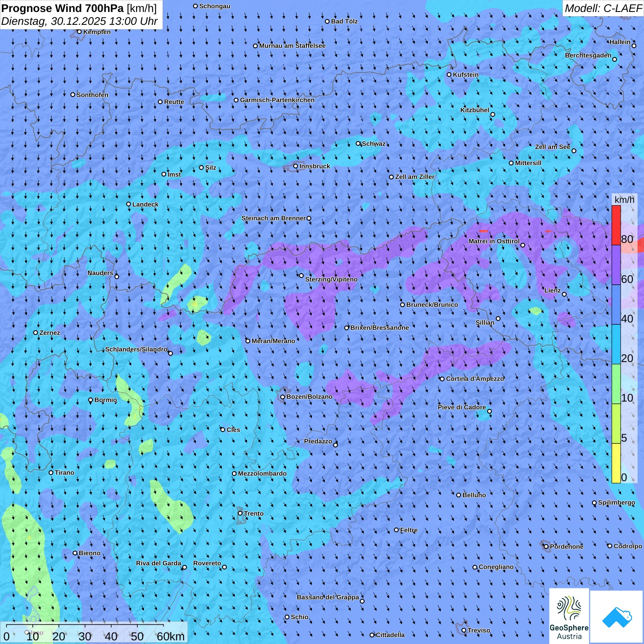Image resolution: width=644 pixels, height=644 pixels.
Task: Click the Bormio location dot
Action: [x=91, y=400]
